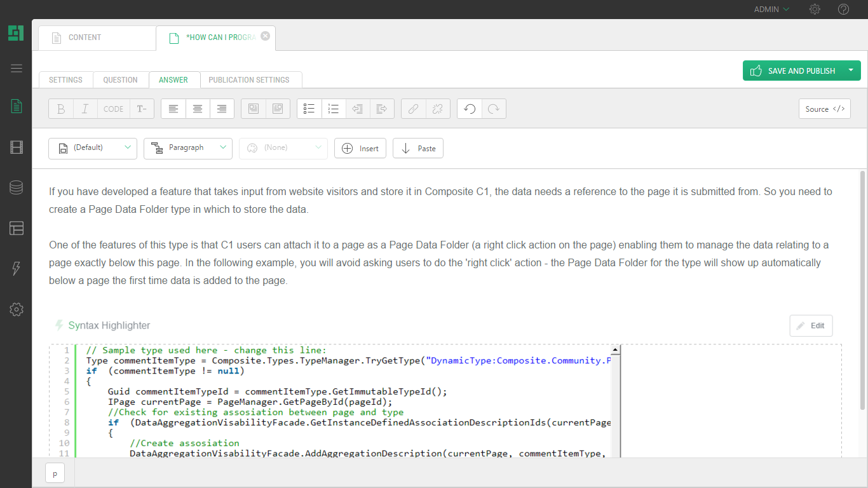The height and width of the screenshot is (488, 868).
Task: Center align text using toolbar icon
Action: [198, 109]
